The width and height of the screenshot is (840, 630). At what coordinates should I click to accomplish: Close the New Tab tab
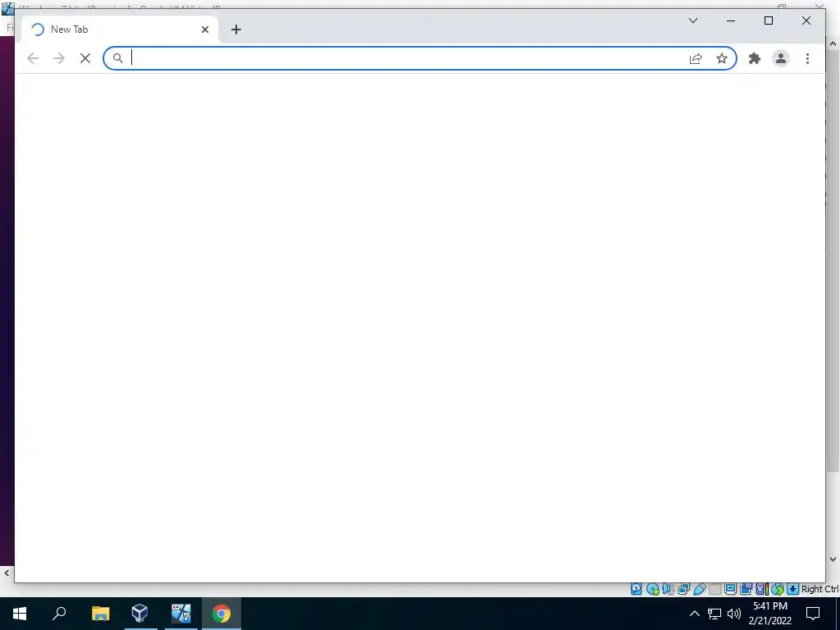(x=204, y=30)
